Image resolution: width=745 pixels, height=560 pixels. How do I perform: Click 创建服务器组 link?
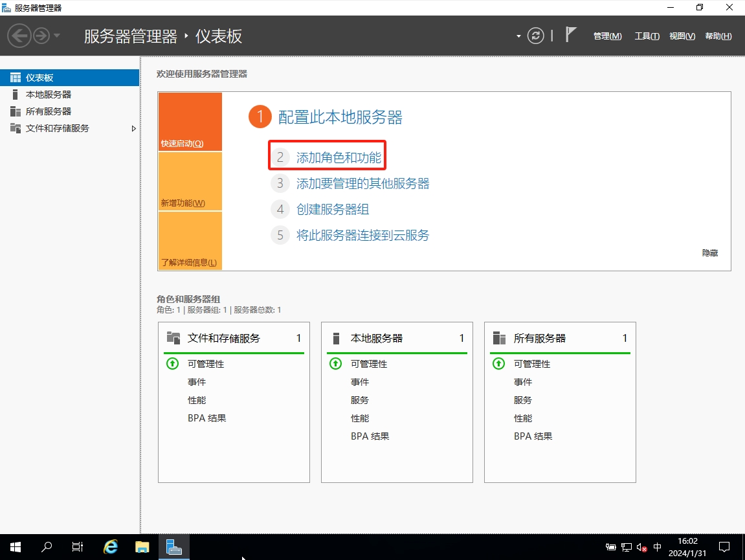tap(333, 210)
